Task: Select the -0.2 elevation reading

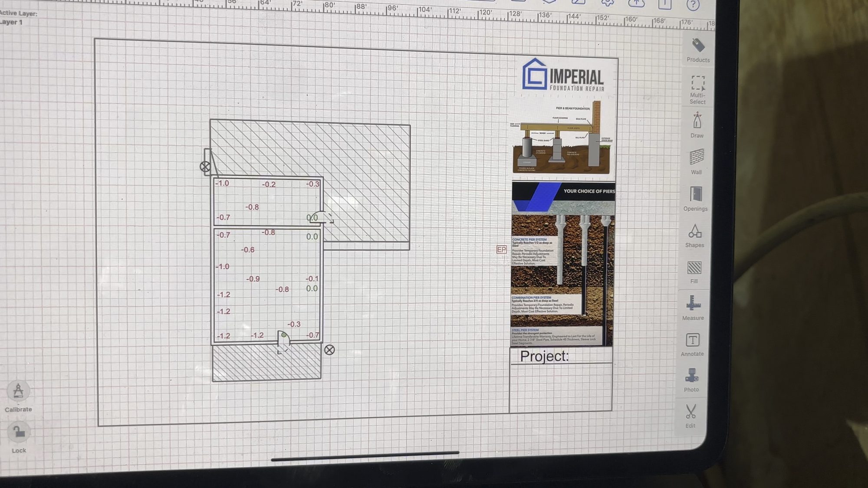Action: click(x=269, y=184)
